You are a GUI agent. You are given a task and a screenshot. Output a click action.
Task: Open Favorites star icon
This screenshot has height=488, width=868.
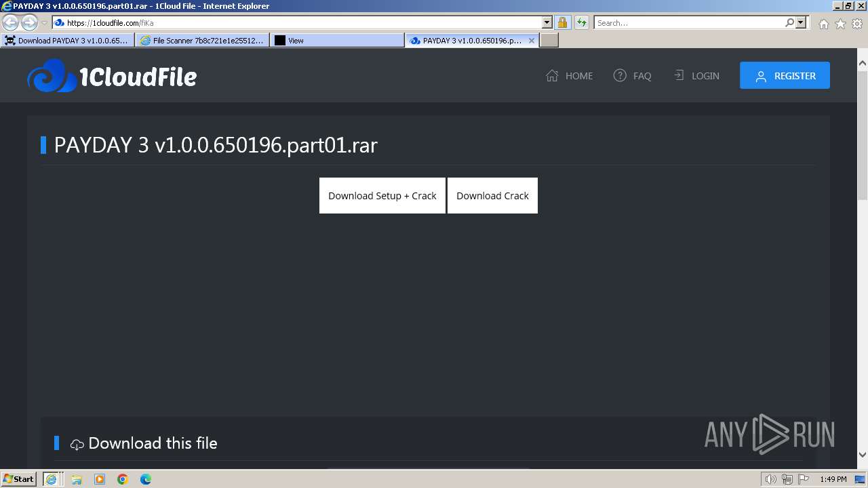840,24
